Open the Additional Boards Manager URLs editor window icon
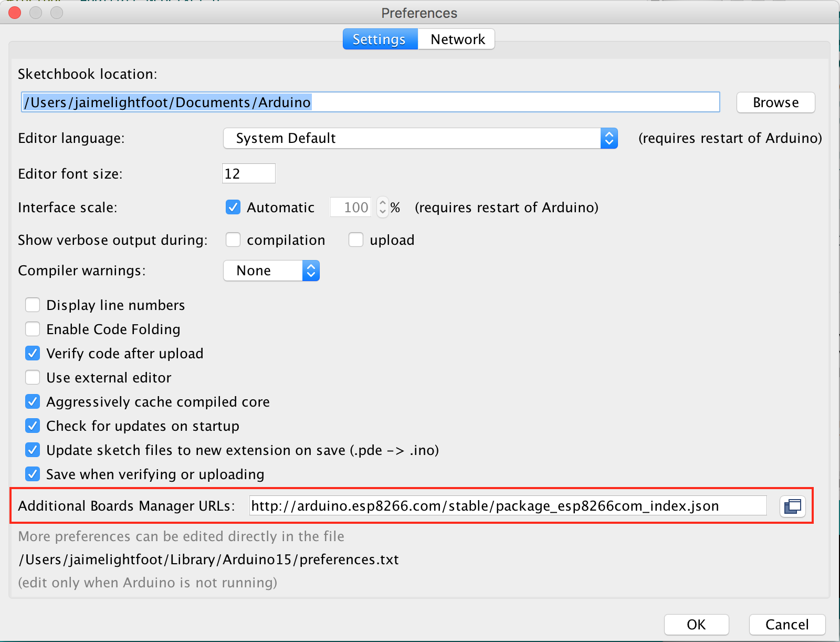Image resolution: width=840 pixels, height=642 pixels. pos(792,506)
